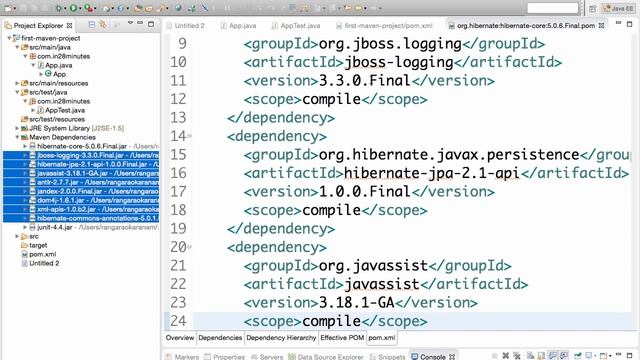
Task: Click the green Run button in toolbar
Action: (x=73, y=8)
